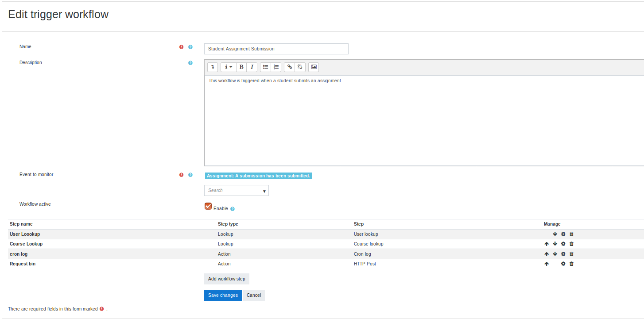Move User Loookup step down

coord(555,234)
